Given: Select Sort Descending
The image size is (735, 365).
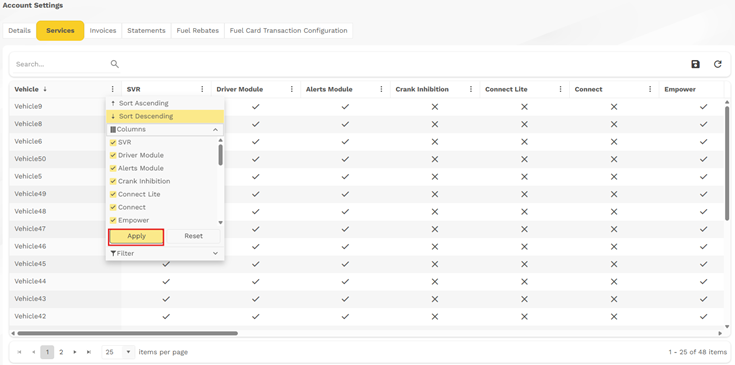Looking at the screenshot, I should click(x=165, y=116).
